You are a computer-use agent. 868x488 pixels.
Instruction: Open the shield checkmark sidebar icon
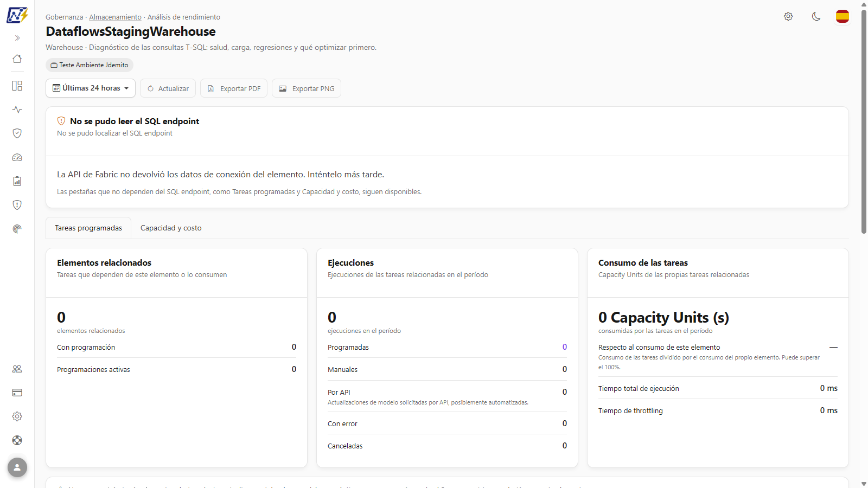tap(17, 133)
